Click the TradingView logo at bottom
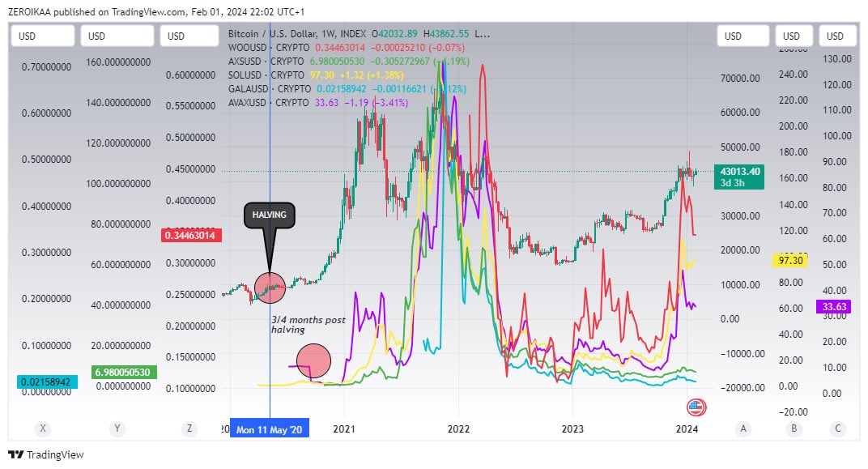Screen dimensions: 868x469 point(46,454)
